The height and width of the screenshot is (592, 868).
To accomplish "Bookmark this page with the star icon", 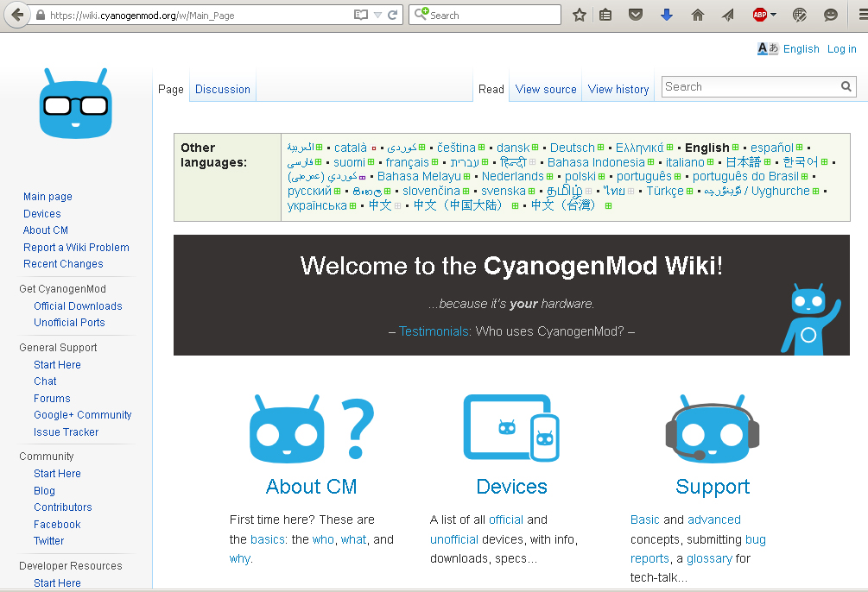I will [579, 15].
